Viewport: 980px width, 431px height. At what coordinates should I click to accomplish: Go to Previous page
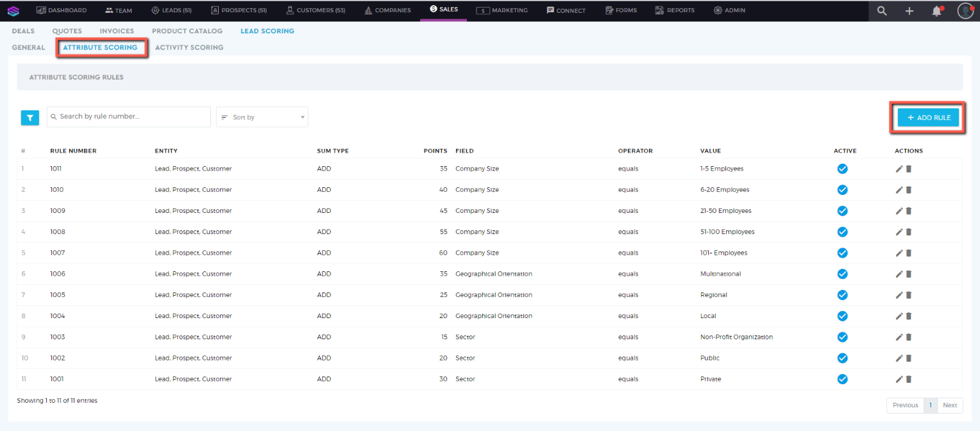pyautogui.click(x=905, y=405)
